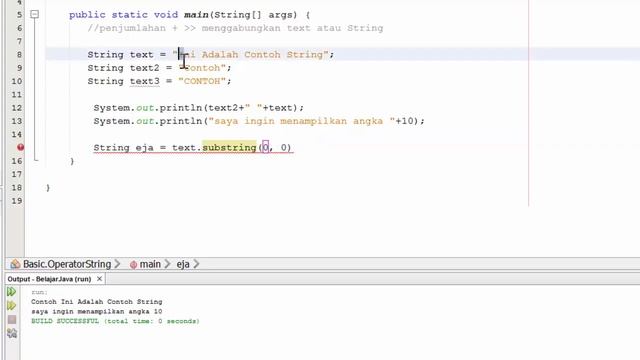Click 'run:' line in Output panel
Image resolution: width=640 pixels, height=360 pixels.
40,292
